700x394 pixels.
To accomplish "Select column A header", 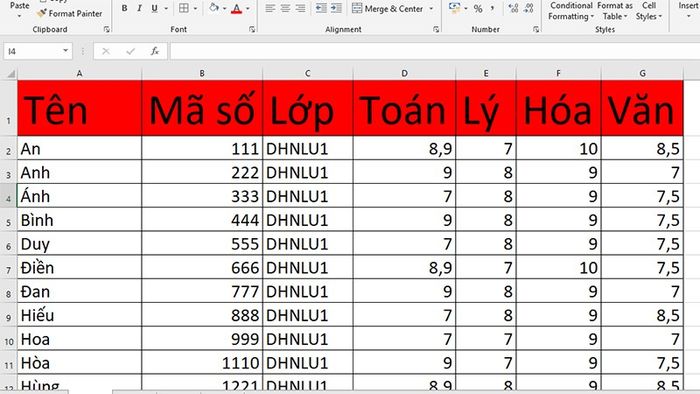I will pos(79,73).
